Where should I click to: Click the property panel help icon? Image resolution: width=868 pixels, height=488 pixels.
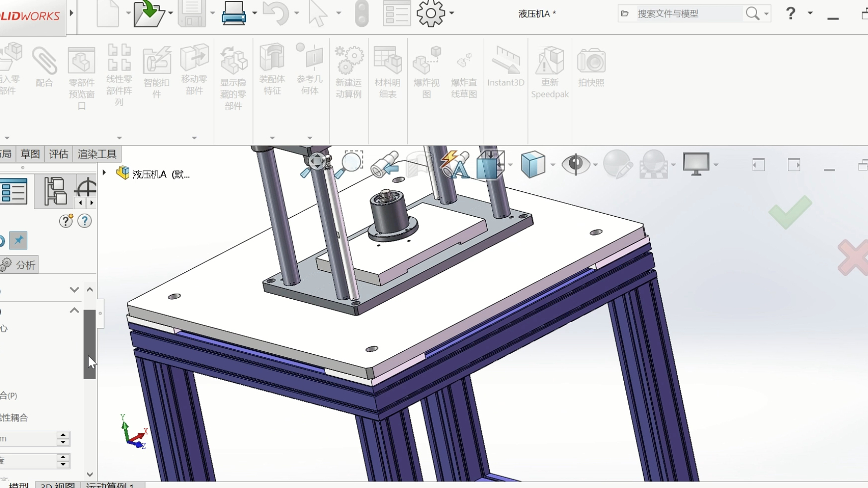click(x=85, y=221)
